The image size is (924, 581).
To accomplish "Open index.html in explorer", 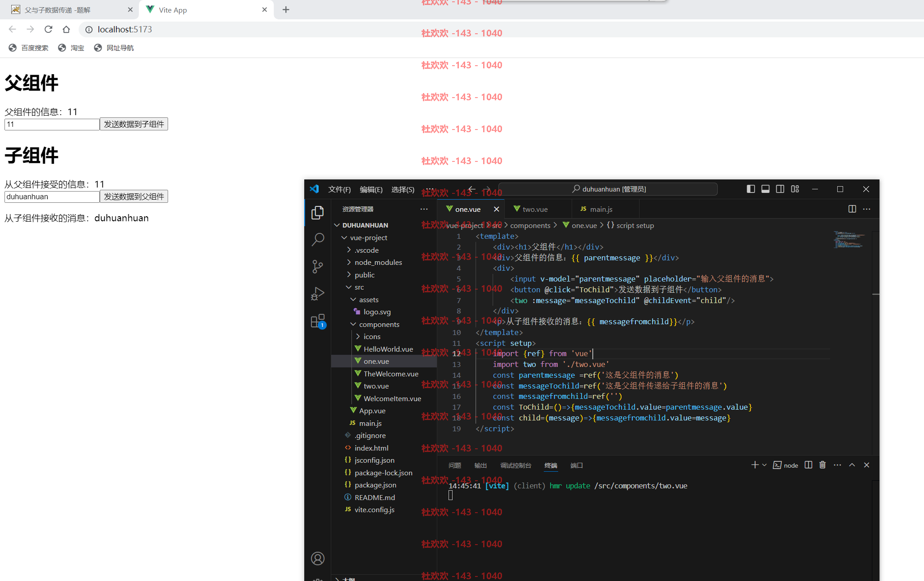I will [384, 448].
